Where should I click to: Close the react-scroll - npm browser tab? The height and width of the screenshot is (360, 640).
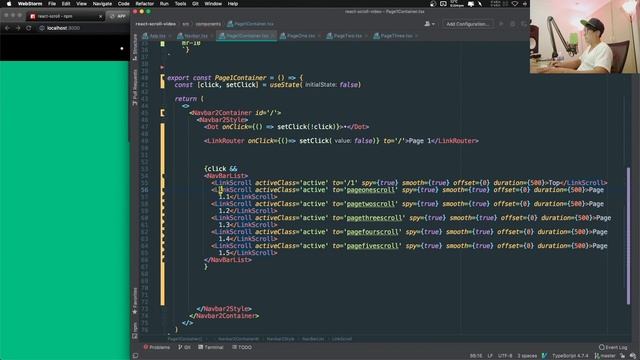point(100,16)
